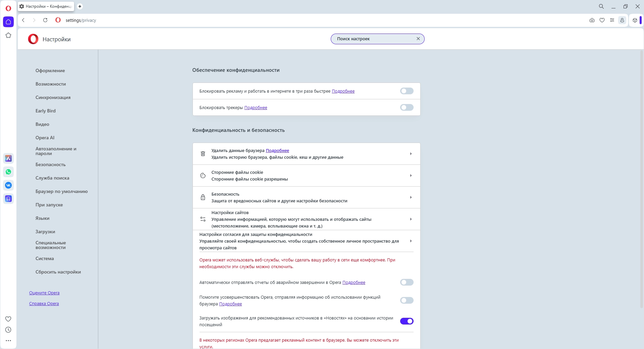Open the profile account icon
Screen dimensions: 644x349
coord(622,20)
